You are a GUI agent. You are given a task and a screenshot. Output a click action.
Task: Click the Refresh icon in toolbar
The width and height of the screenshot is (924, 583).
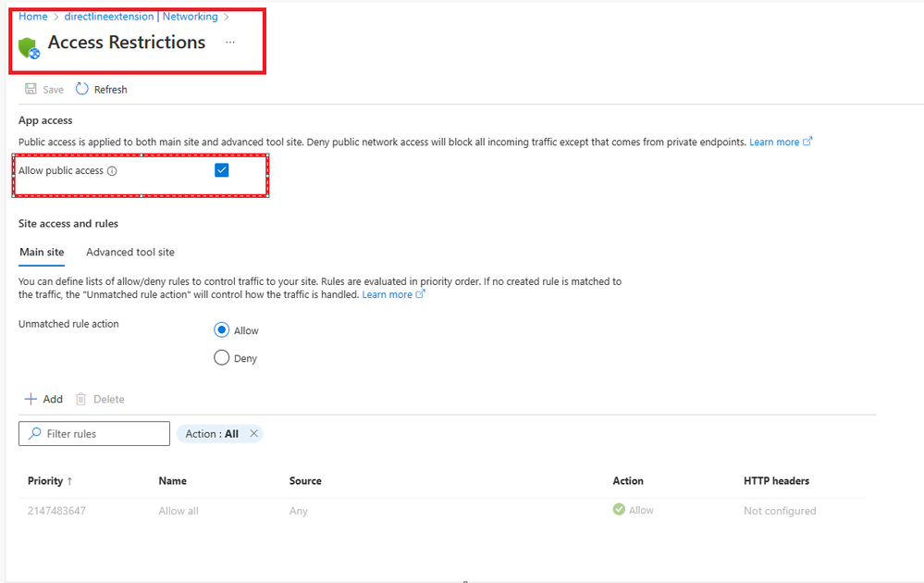82,90
